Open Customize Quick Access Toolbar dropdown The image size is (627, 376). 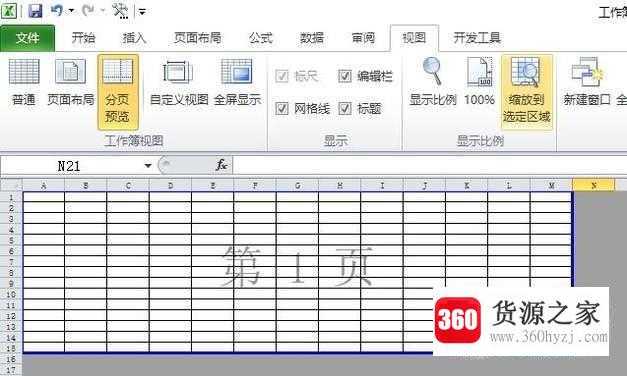pos(142,12)
